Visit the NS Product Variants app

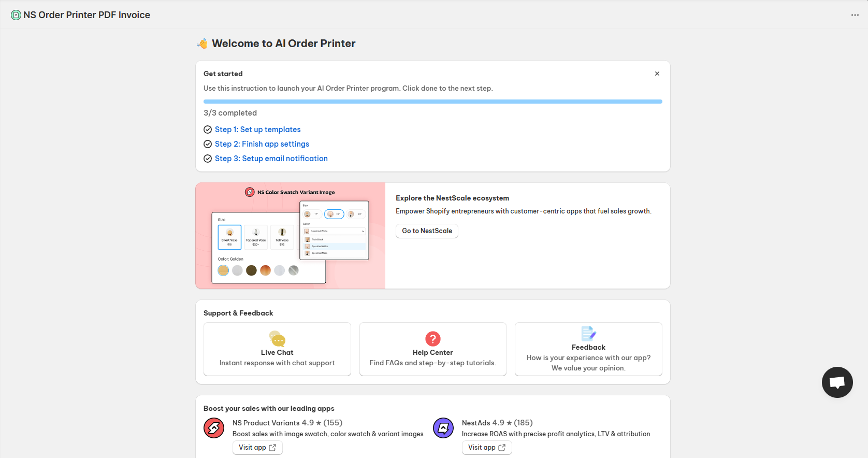257,448
